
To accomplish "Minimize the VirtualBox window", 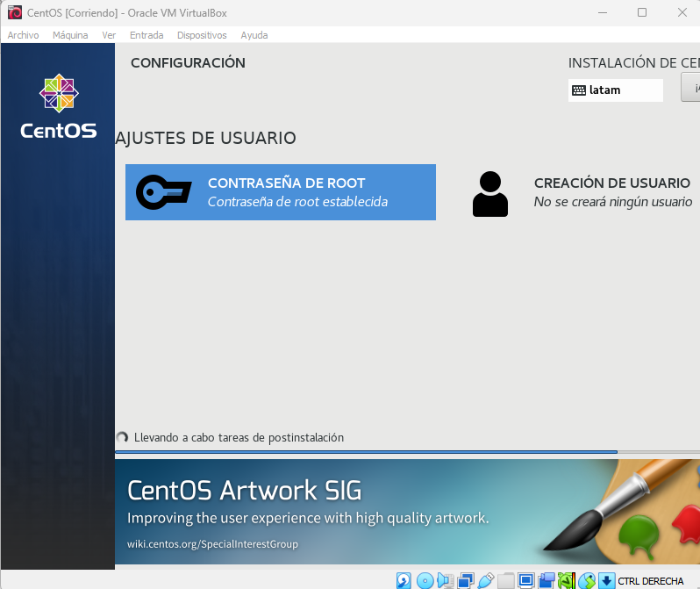I will 603,12.
